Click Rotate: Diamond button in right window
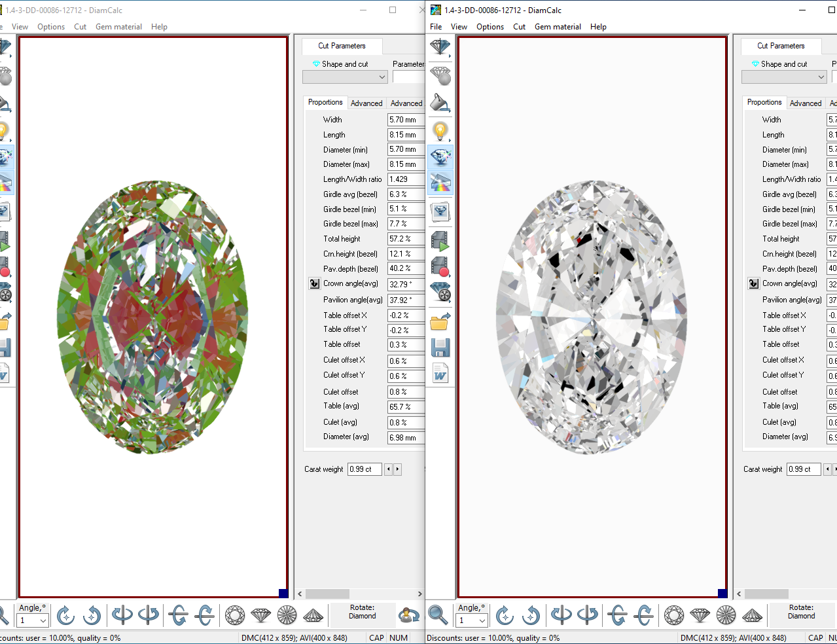837x644 pixels. (x=801, y=615)
